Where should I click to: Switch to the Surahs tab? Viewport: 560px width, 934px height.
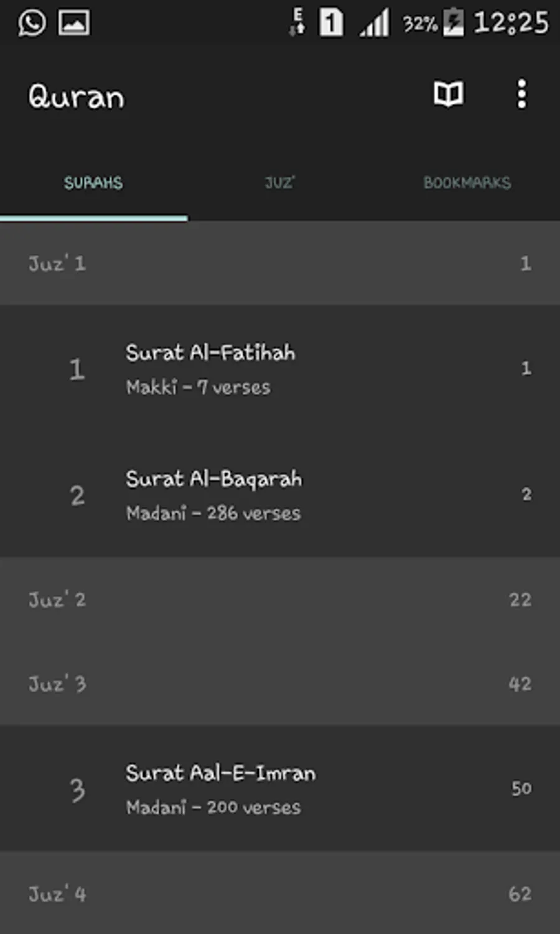tap(93, 183)
